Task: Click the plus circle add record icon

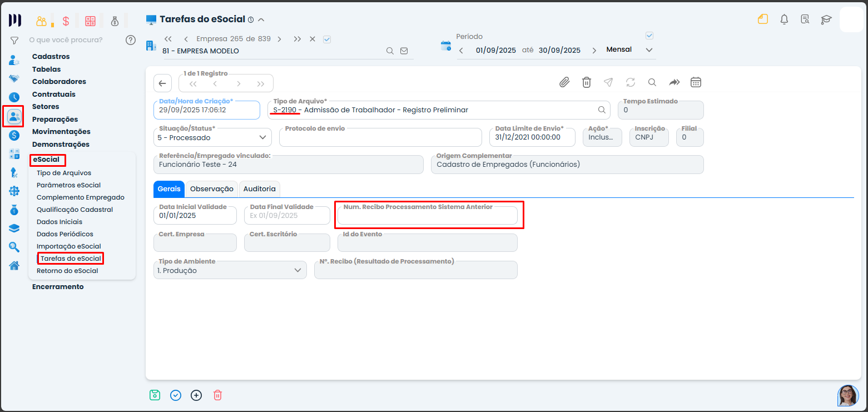Action: click(196, 395)
